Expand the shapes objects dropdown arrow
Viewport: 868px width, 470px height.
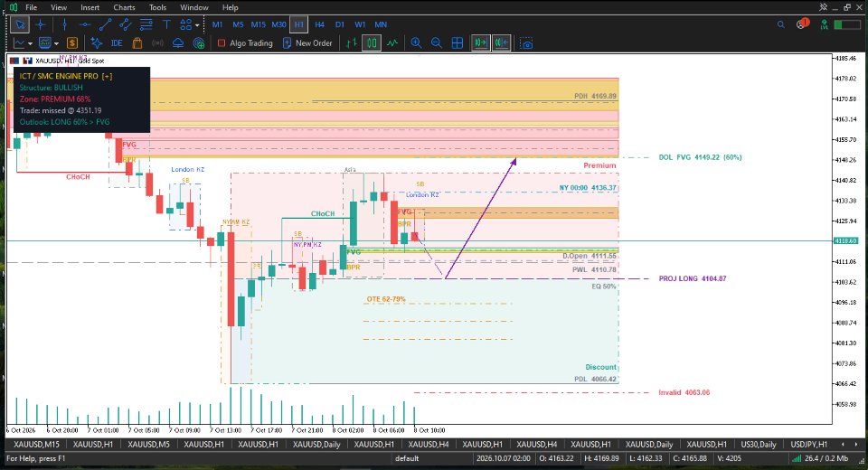point(197,25)
